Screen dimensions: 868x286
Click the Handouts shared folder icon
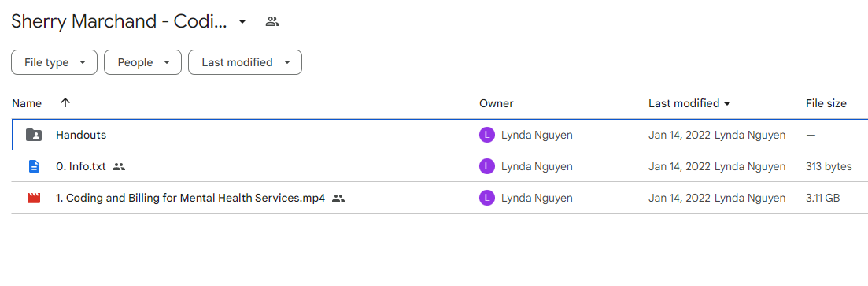[x=34, y=135]
